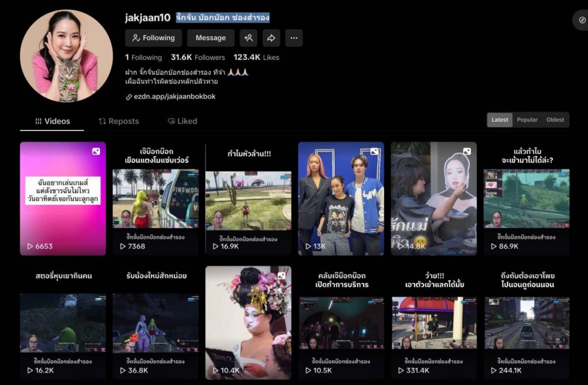Select the Latest sort option
This screenshot has width=588, height=385.
pos(500,120)
